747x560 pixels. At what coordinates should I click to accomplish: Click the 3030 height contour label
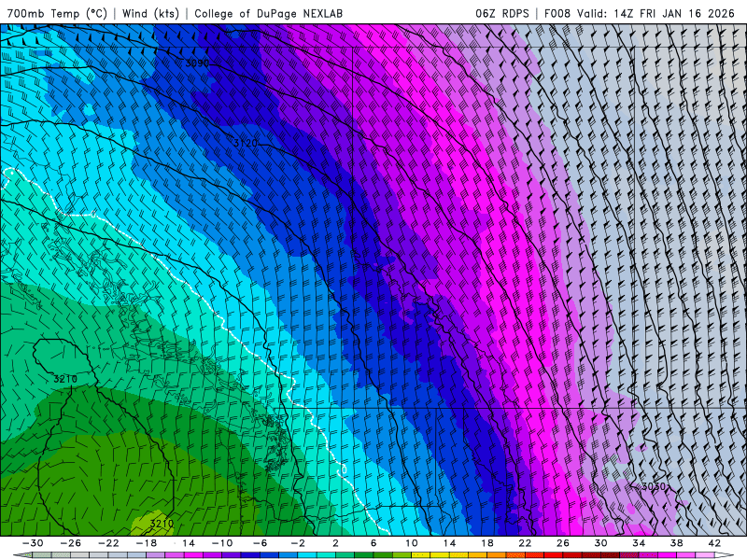(x=654, y=486)
